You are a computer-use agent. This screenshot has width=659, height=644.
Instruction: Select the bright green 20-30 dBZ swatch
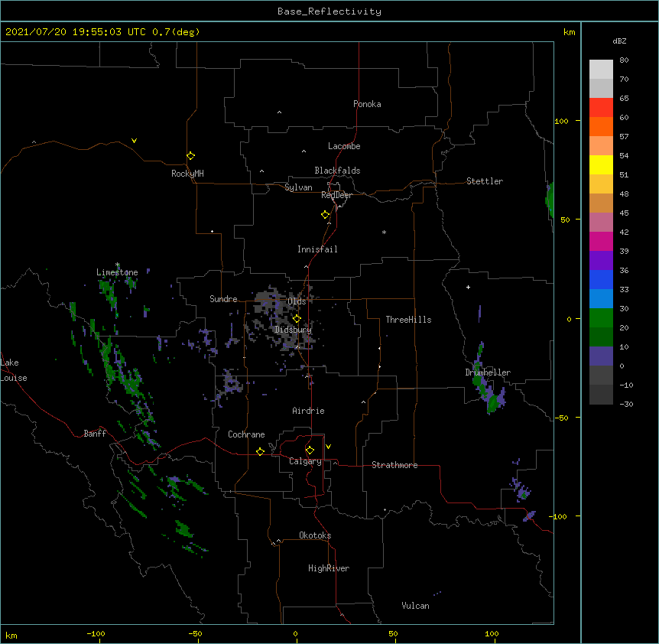(x=601, y=318)
